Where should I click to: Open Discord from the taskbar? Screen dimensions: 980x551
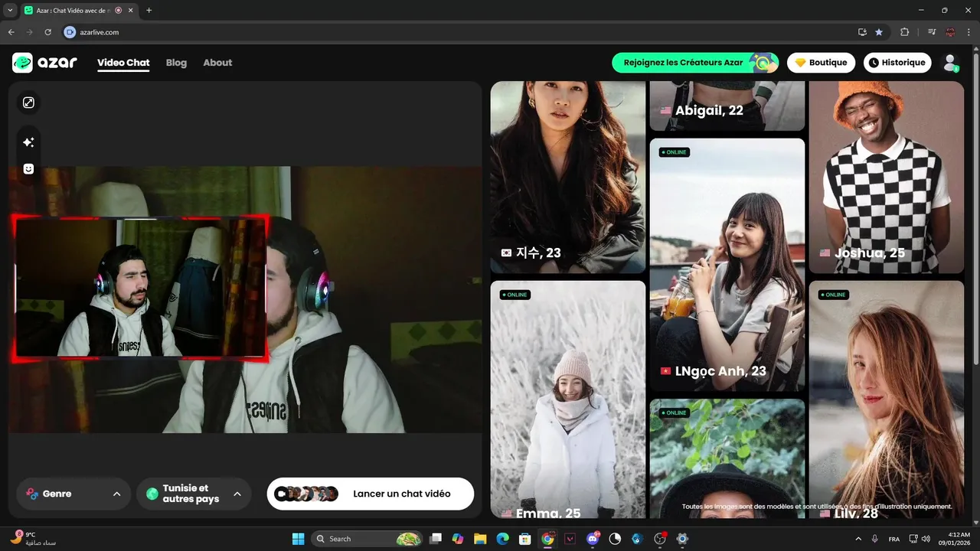click(x=592, y=539)
